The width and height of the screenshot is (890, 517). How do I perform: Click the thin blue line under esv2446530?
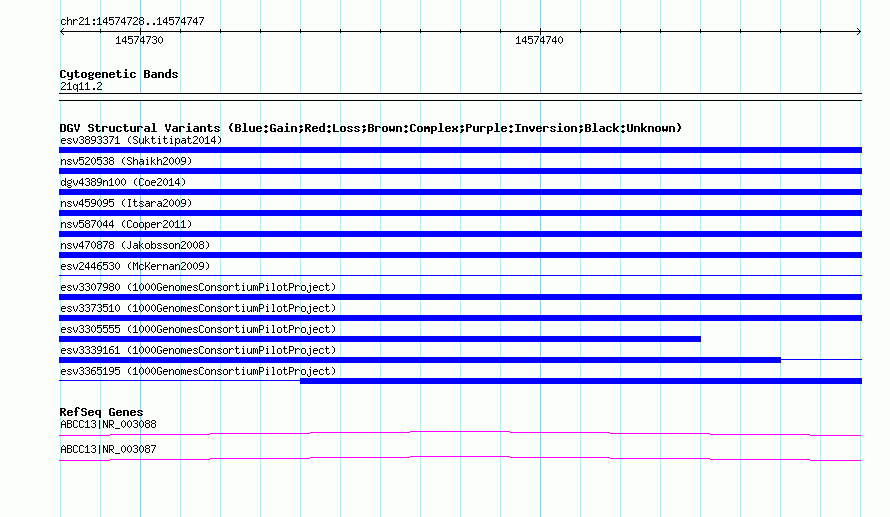[460, 276]
